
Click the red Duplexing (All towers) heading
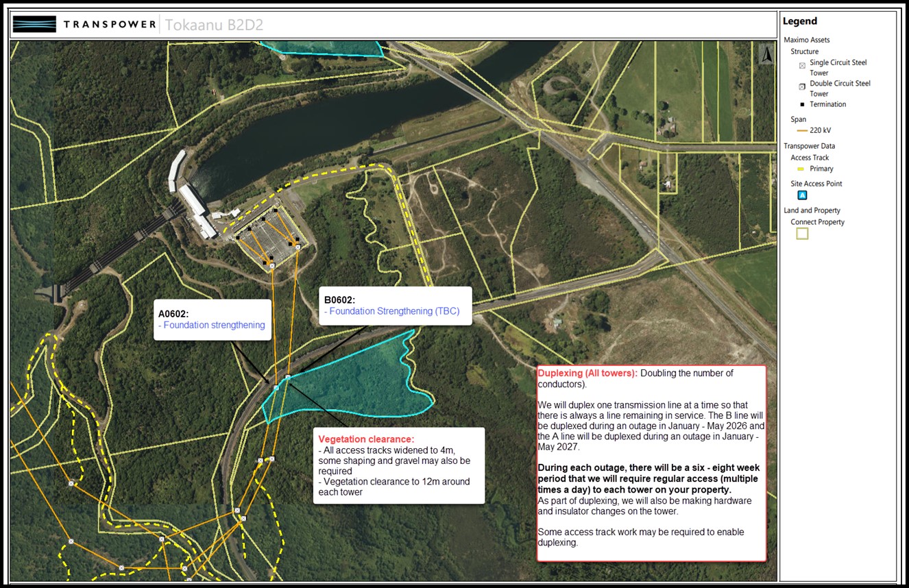click(x=587, y=373)
